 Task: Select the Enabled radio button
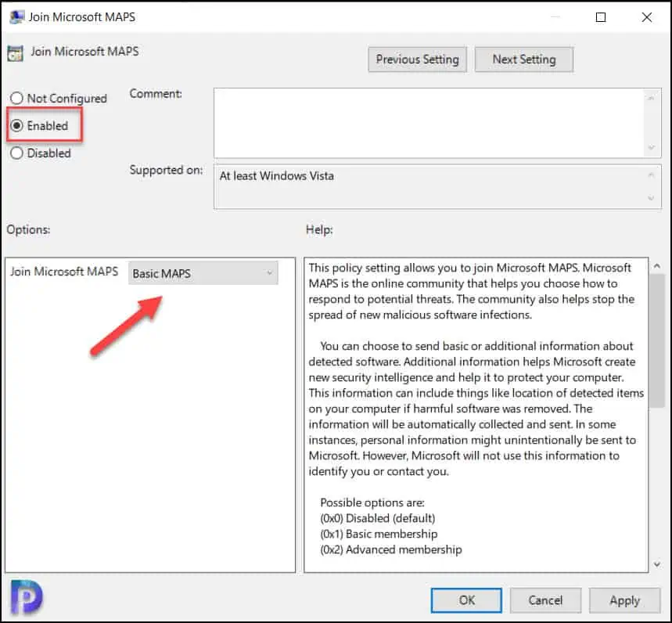click(x=16, y=126)
